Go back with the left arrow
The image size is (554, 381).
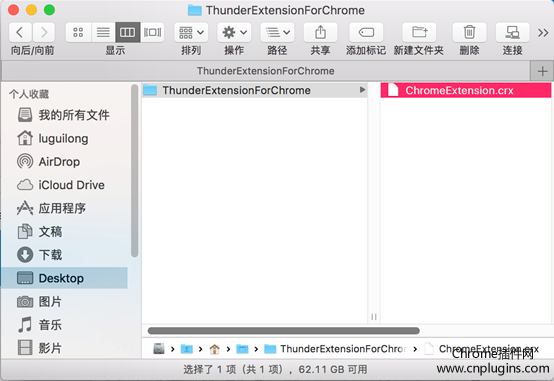pos(20,33)
